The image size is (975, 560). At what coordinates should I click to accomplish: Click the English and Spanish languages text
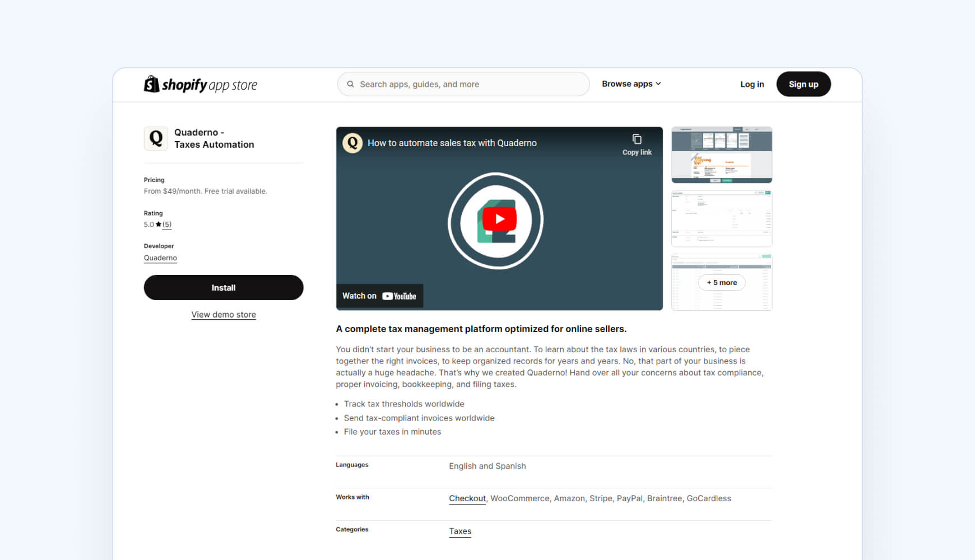point(487,466)
